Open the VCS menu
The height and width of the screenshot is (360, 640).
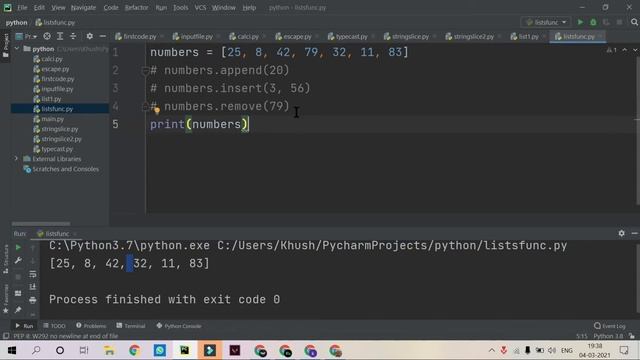[x=200, y=7]
